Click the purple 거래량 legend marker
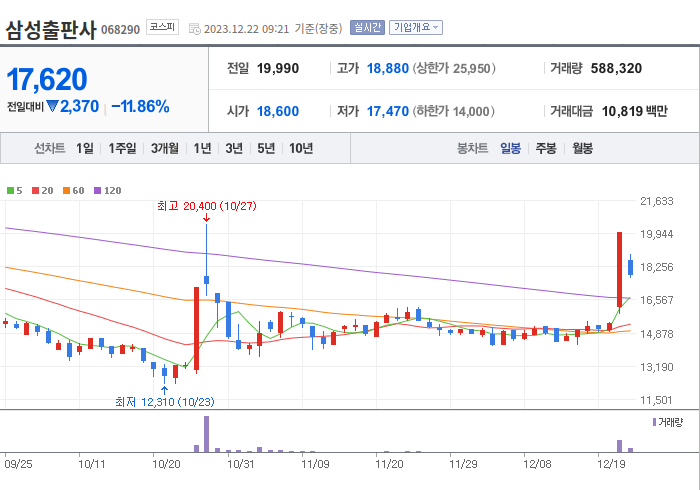 (654, 422)
